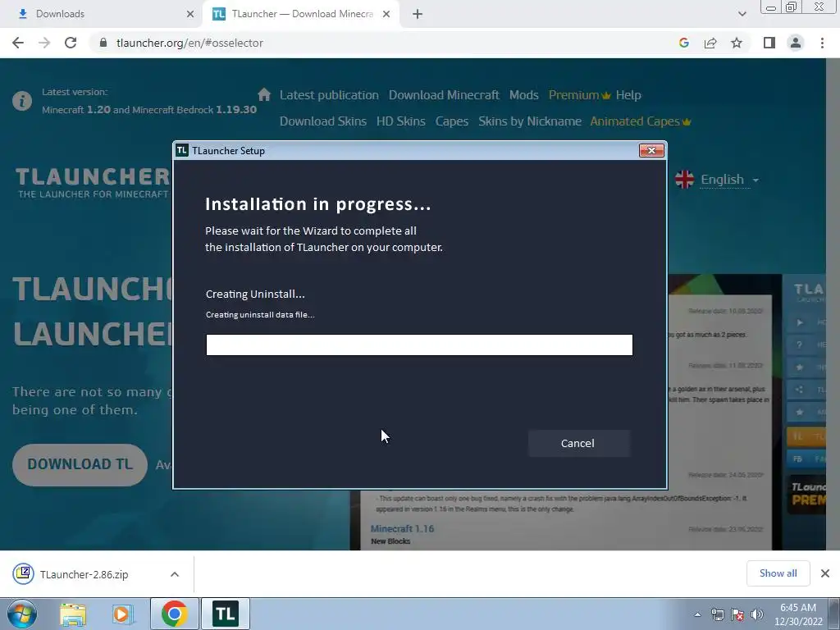Open Download Skins link
This screenshot has width=840, height=630.
click(x=323, y=121)
